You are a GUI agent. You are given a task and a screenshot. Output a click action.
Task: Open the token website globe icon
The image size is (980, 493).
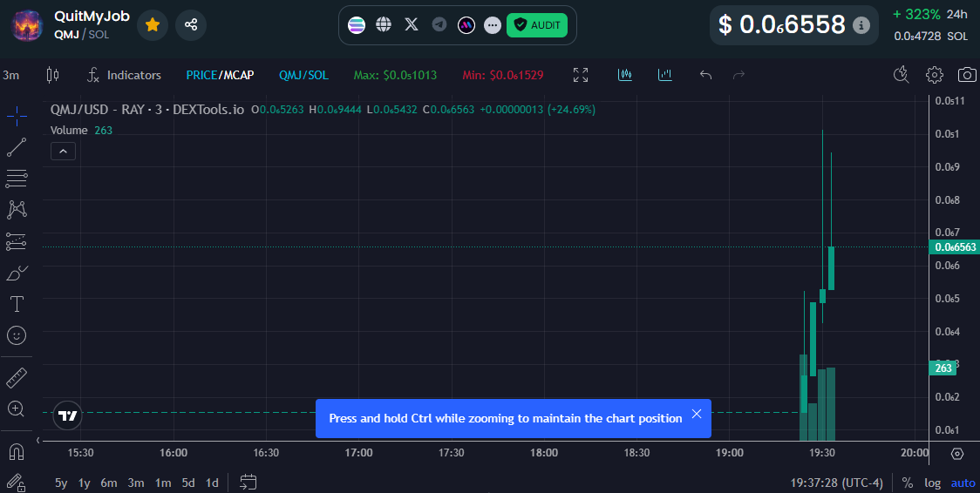click(x=384, y=25)
